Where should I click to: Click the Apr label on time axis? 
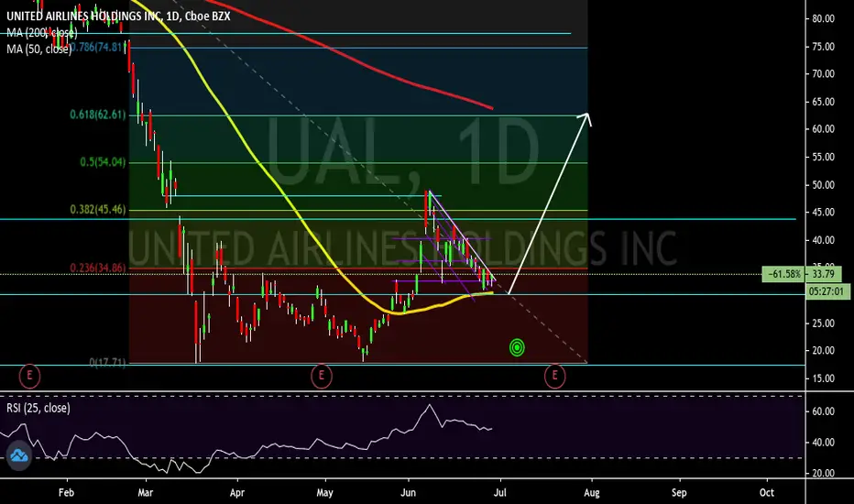click(237, 493)
